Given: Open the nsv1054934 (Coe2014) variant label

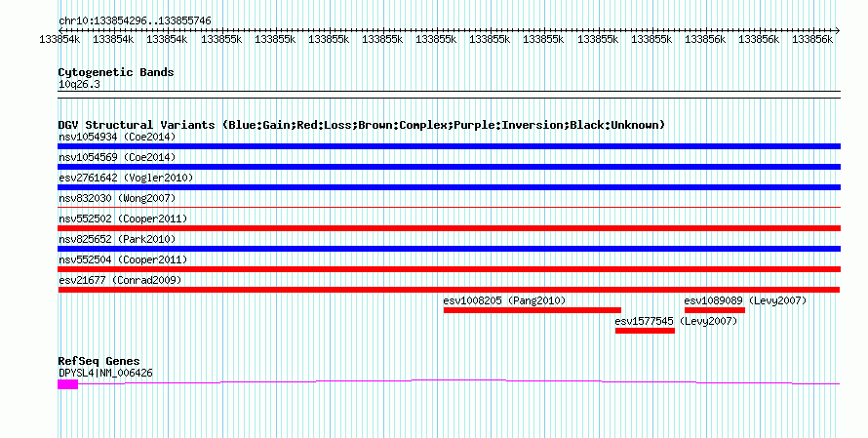Looking at the screenshot, I should [x=117, y=137].
